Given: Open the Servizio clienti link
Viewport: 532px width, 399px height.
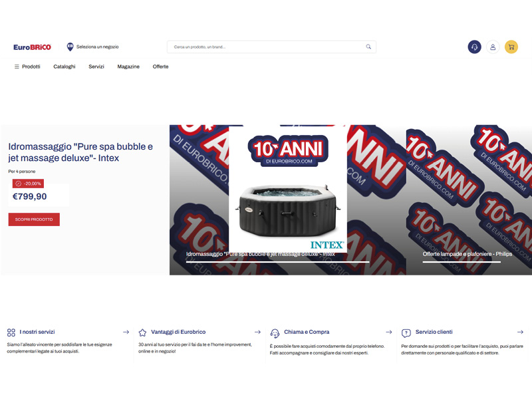Looking at the screenshot, I should click(x=434, y=332).
